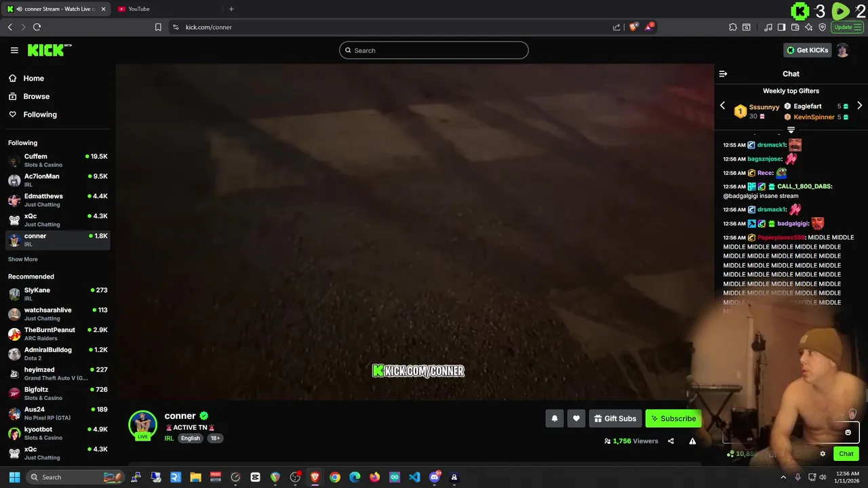The image size is (868, 488).
Task: Bookmark this page icon
Action: 158,27
